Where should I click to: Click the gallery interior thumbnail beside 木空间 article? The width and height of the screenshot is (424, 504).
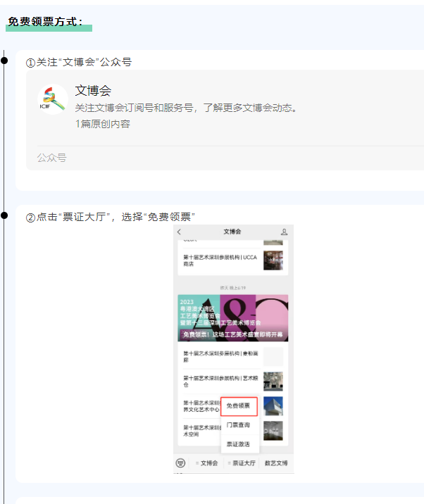(x=273, y=431)
